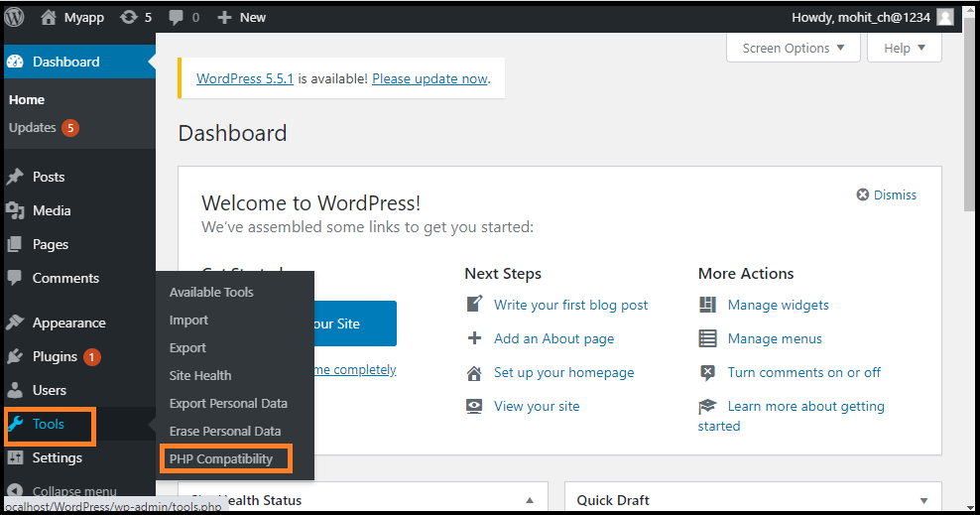This screenshot has width=980, height=515.
Task: Choose Erase Personal Data menu item
Action: pyautogui.click(x=225, y=432)
